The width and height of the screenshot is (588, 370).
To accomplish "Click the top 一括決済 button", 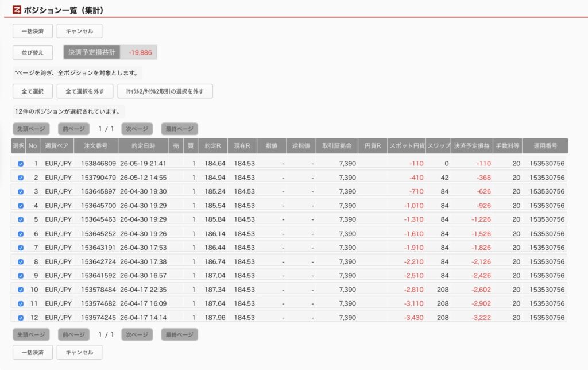I will pyautogui.click(x=33, y=31).
